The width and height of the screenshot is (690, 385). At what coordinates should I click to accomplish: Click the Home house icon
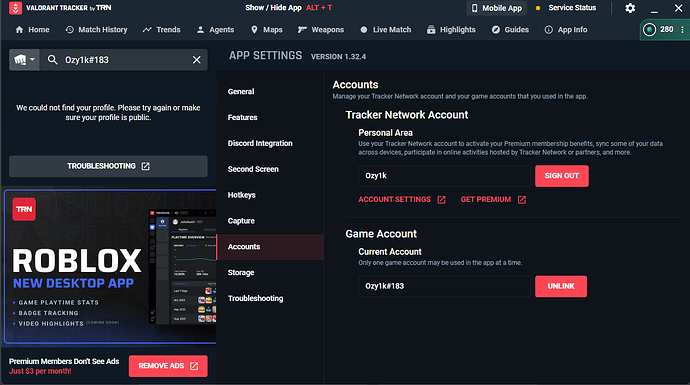tap(19, 29)
